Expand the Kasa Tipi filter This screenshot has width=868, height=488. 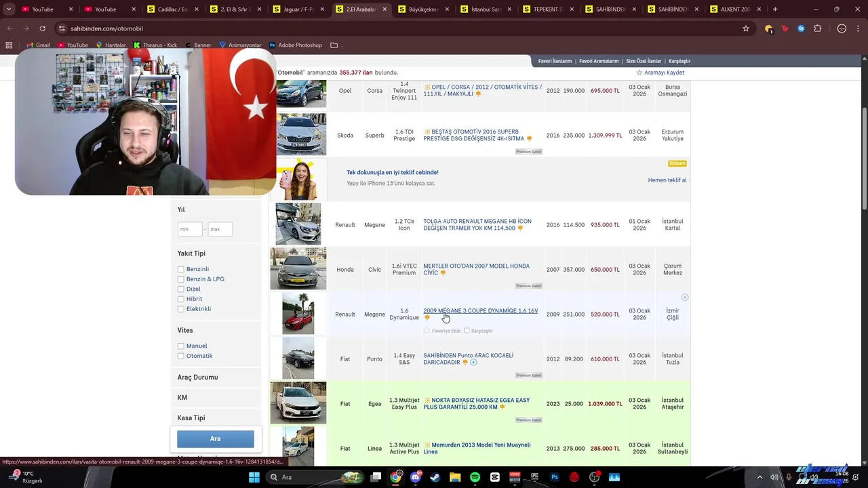tap(216, 418)
